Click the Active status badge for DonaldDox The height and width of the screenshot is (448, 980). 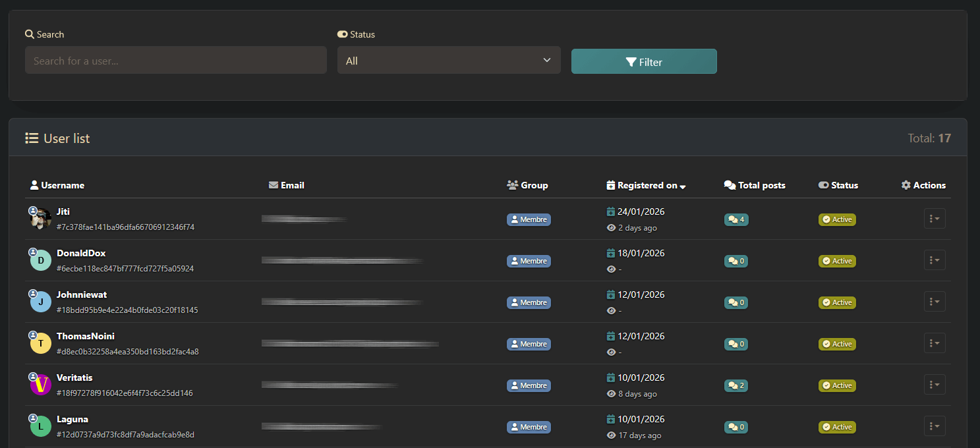click(x=837, y=261)
